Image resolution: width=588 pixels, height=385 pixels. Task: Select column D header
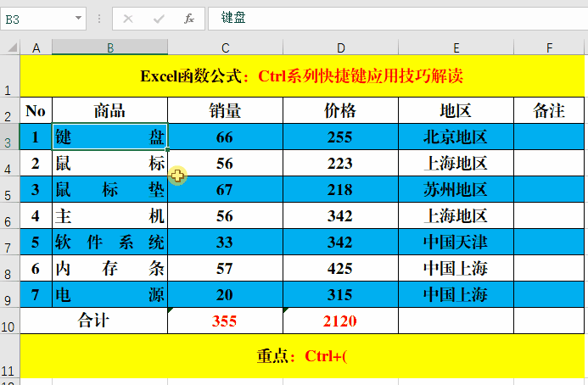(340, 48)
